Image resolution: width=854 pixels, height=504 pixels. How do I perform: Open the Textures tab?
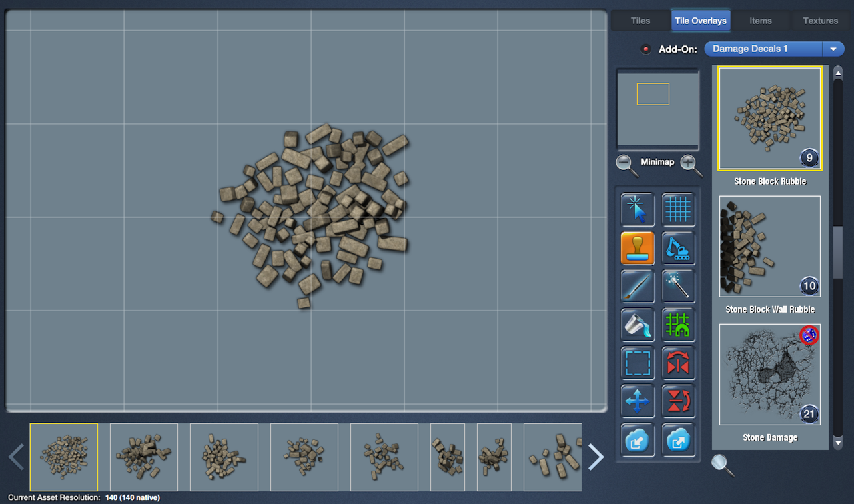820,21
